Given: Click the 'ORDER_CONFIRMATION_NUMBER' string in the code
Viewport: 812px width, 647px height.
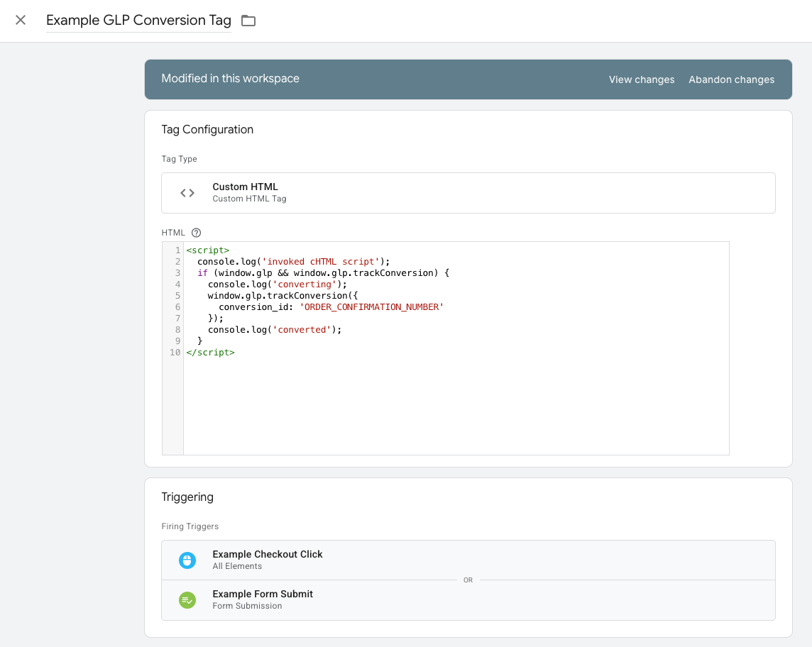Looking at the screenshot, I should 372,307.
